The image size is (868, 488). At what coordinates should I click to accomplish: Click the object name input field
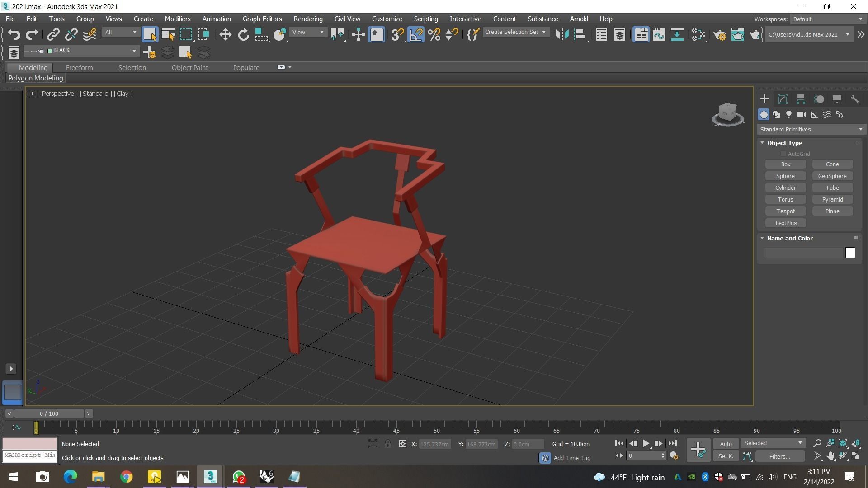click(804, 253)
